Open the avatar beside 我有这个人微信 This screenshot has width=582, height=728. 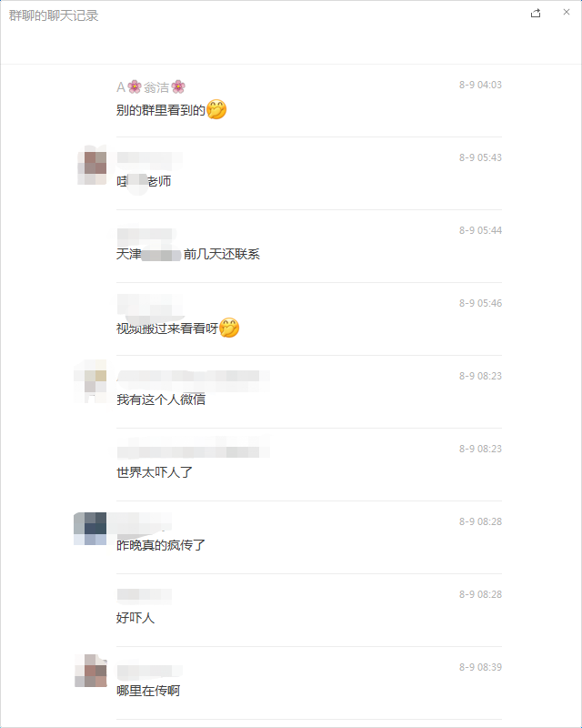point(93,382)
